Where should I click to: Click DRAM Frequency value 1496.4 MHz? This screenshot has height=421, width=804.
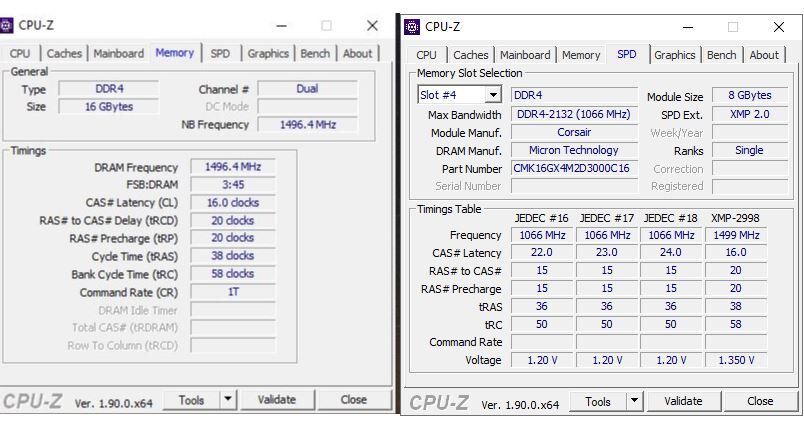click(x=233, y=167)
